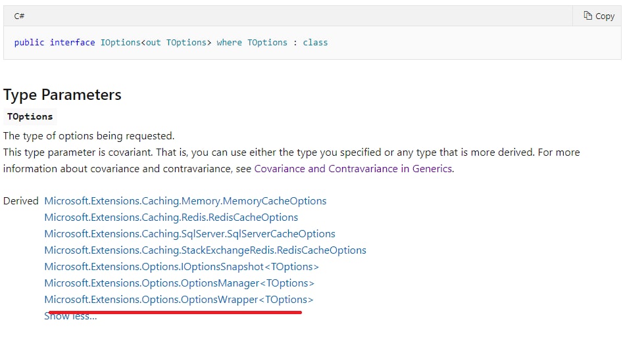The width and height of the screenshot is (644, 347).
Task: Open the IOptionsSnapshot<TOptions> link
Action: point(182,267)
